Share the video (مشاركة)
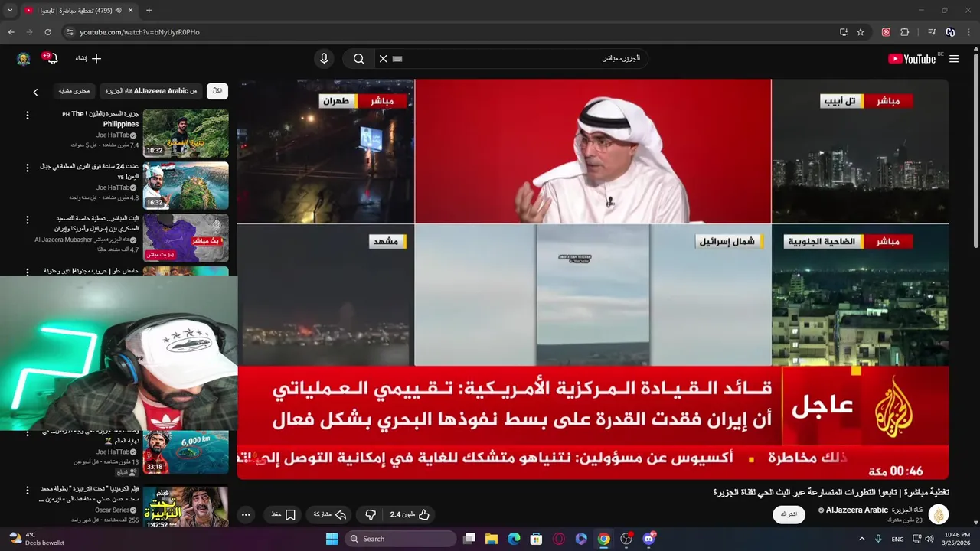 pyautogui.click(x=330, y=514)
